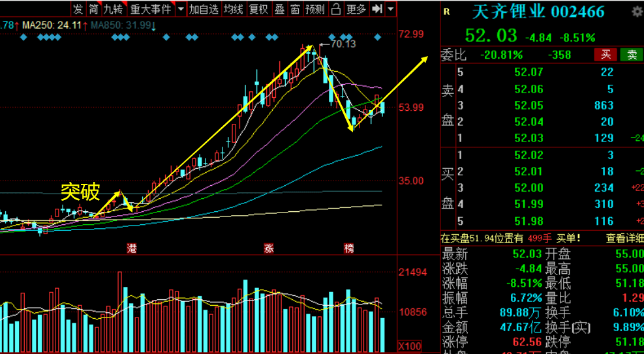Image resolution: width=644 pixels, height=354 pixels.
Task: Open the settings gear beside stock code
Action: point(637,12)
